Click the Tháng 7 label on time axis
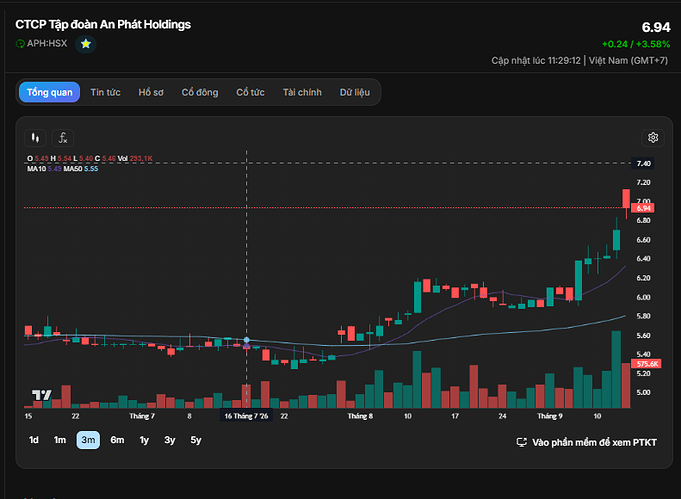Viewport: 681px width, 499px height. (142, 416)
